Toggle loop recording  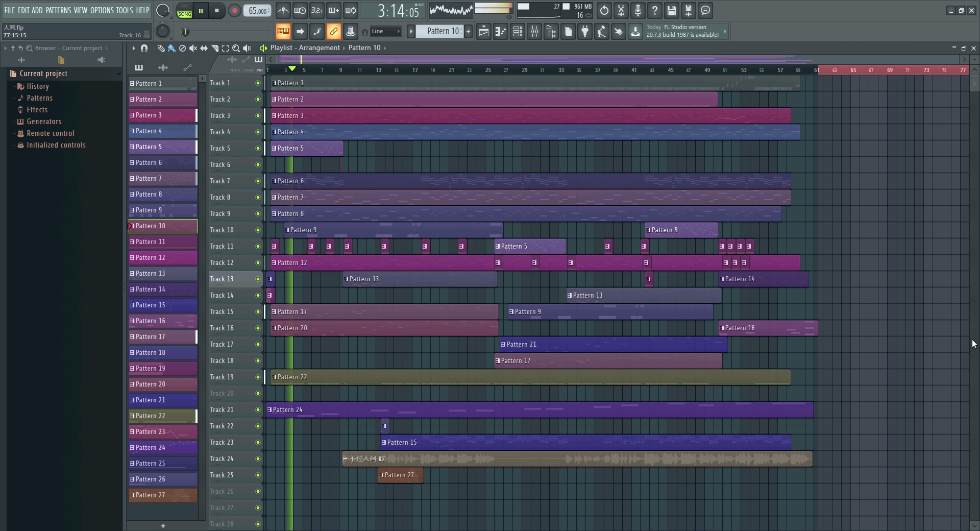coord(350,10)
